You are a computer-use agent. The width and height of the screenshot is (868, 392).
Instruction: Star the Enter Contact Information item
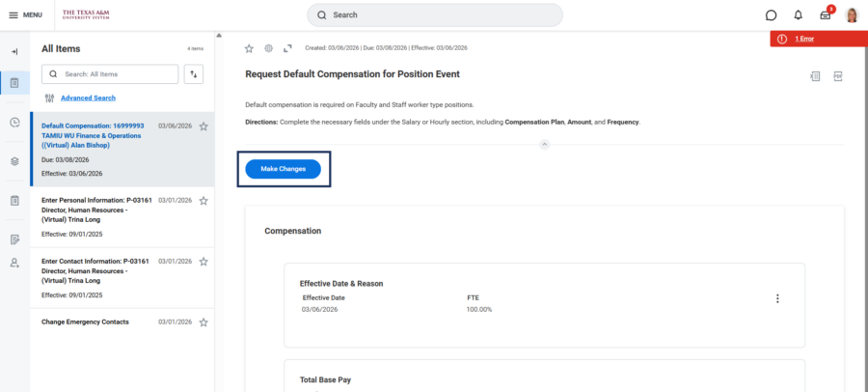tap(203, 262)
